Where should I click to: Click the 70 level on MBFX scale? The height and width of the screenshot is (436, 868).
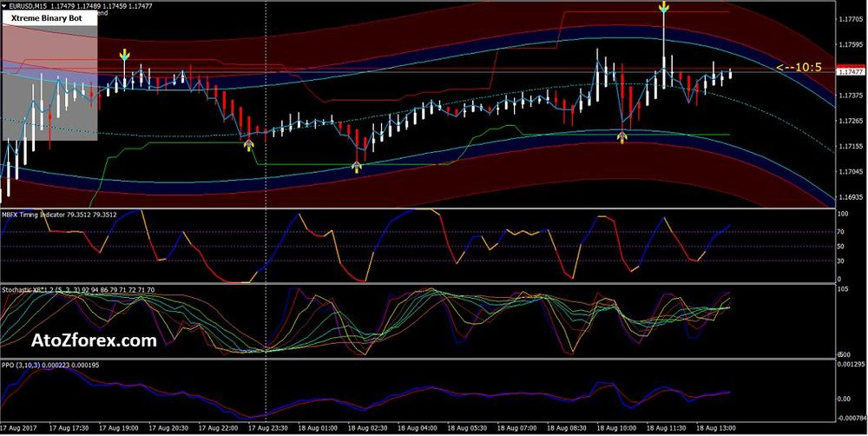click(x=840, y=232)
